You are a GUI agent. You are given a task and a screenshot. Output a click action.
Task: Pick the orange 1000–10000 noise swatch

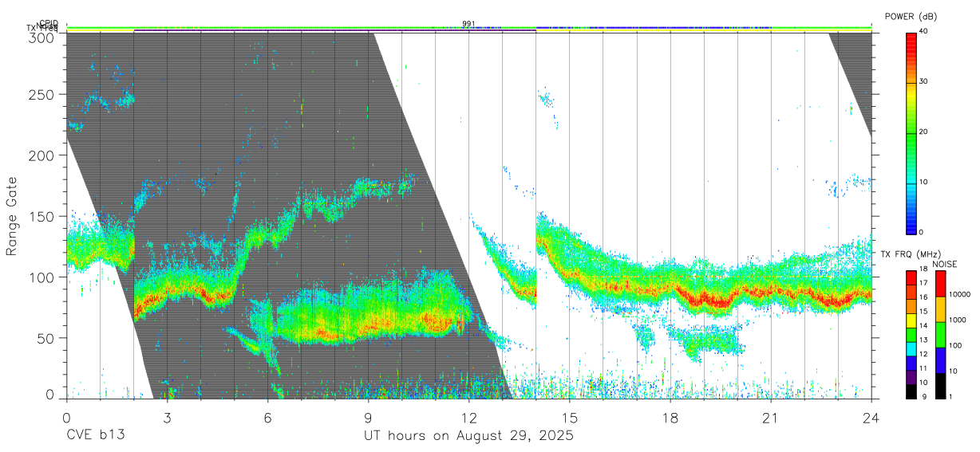pos(940,309)
